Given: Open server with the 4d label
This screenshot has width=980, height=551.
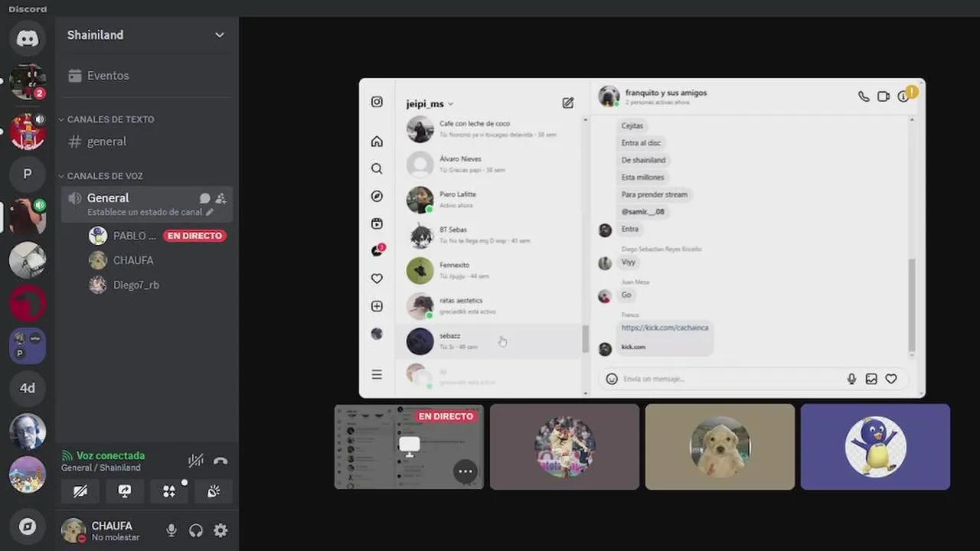Looking at the screenshot, I should tap(28, 388).
